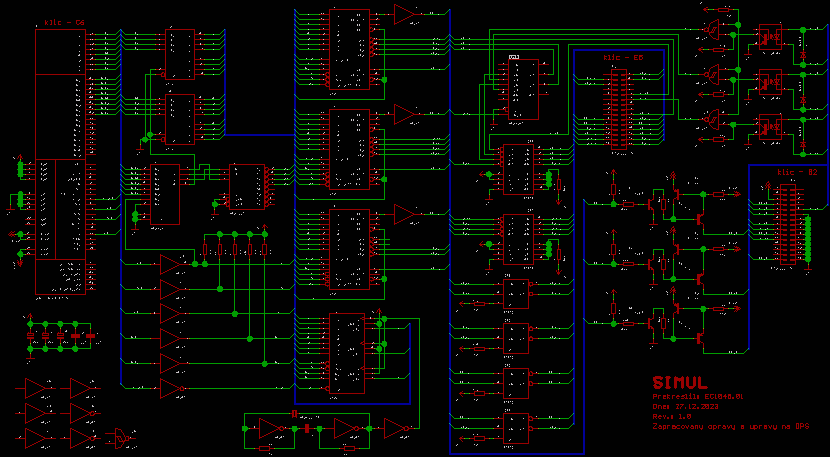Click the 'Rev.: 1.0' revision text
This screenshot has width=830, height=457.
(671, 416)
